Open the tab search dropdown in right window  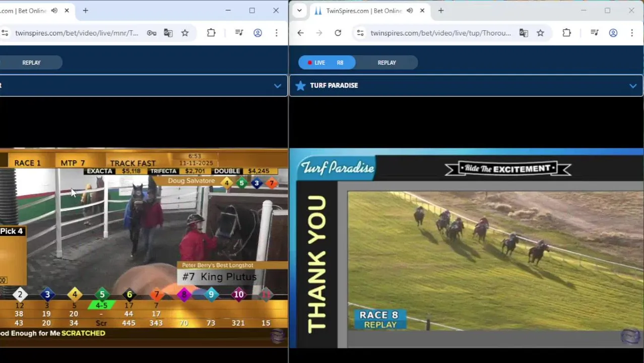299,11
